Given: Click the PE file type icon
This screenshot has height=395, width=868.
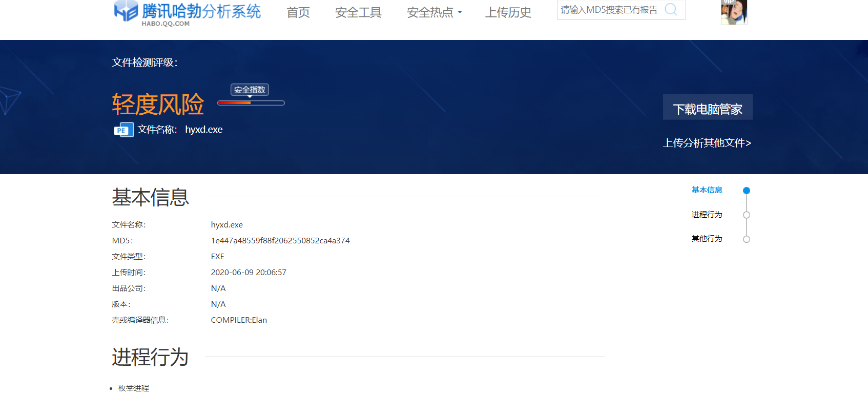Looking at the screenshot, I should (123, 130).
